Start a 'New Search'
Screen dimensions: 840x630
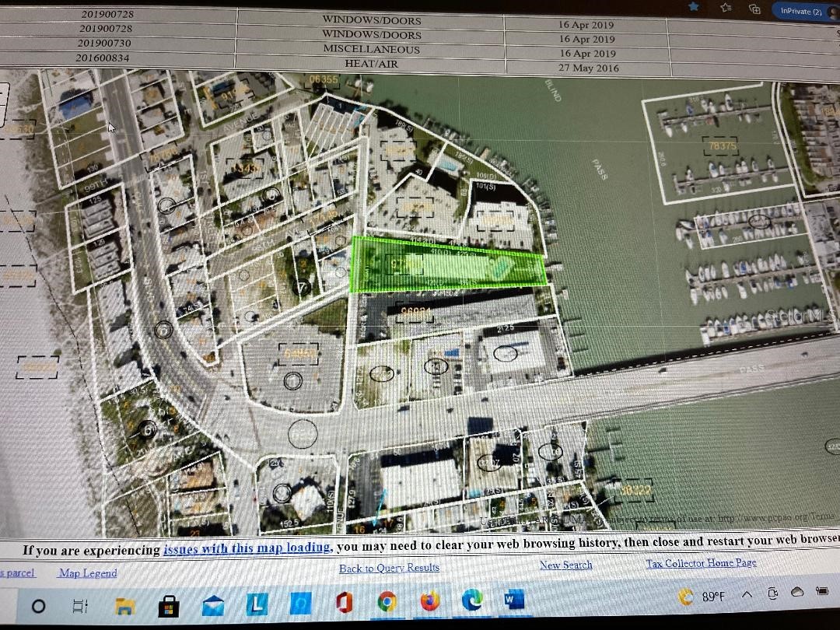click(x=565, y=565)
